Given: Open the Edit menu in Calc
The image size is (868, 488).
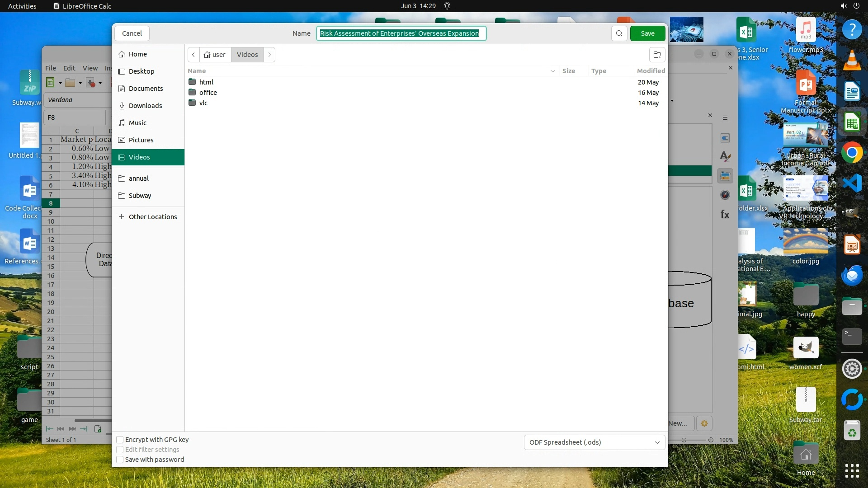Looking at the screenshot, I should coord(69,68).
